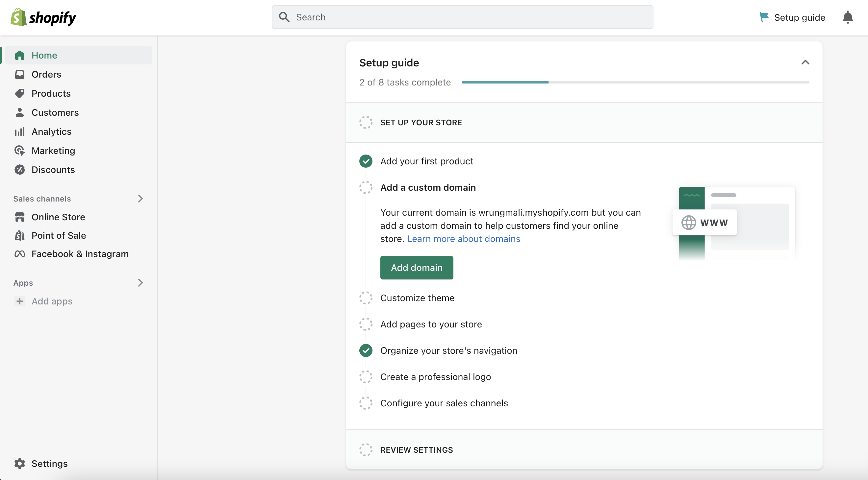Viewport: 868px width, 480px height.
Task: Click the Customers person icon
Action: coord(20,112)
